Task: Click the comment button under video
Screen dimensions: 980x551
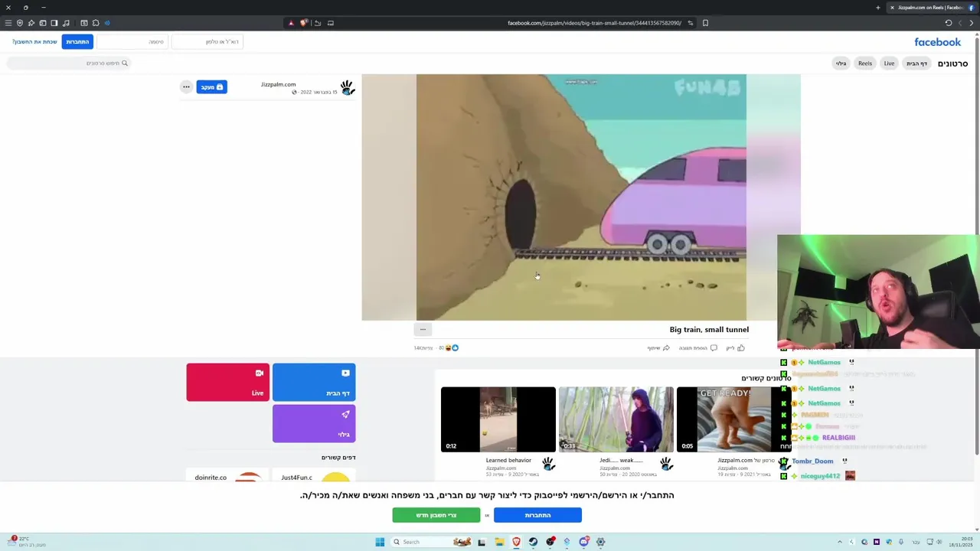Action: tap(697, 348)
